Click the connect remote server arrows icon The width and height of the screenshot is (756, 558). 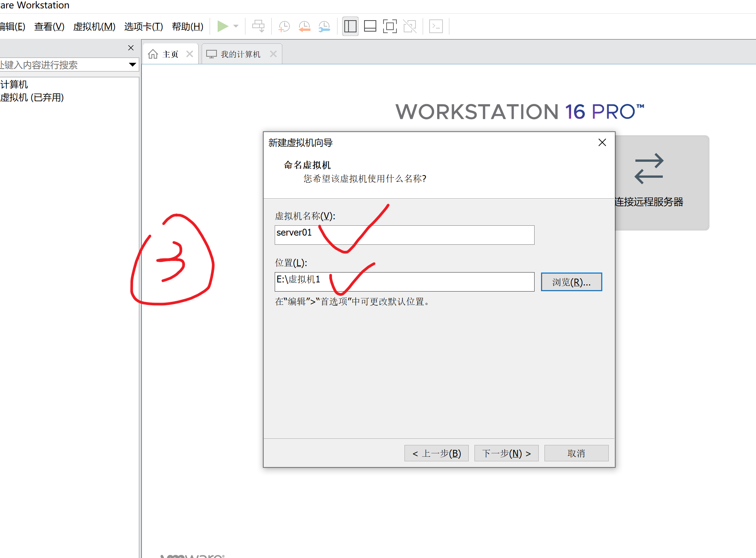coord(649,169)
